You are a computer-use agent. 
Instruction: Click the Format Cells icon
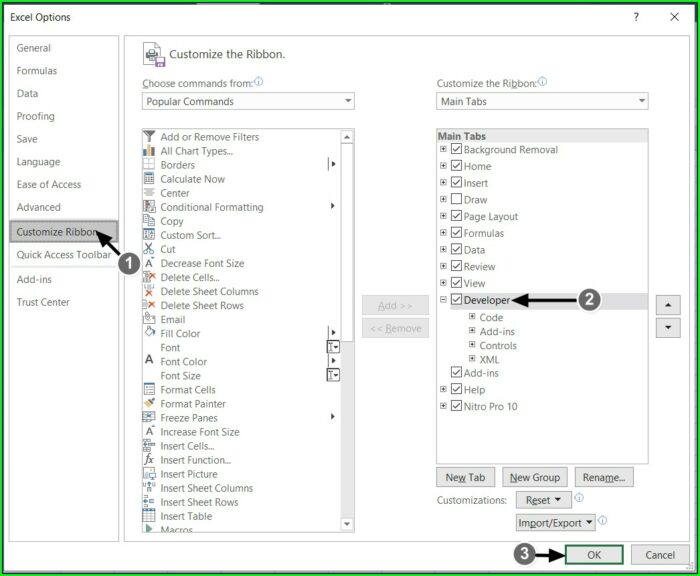click(149, 389)
